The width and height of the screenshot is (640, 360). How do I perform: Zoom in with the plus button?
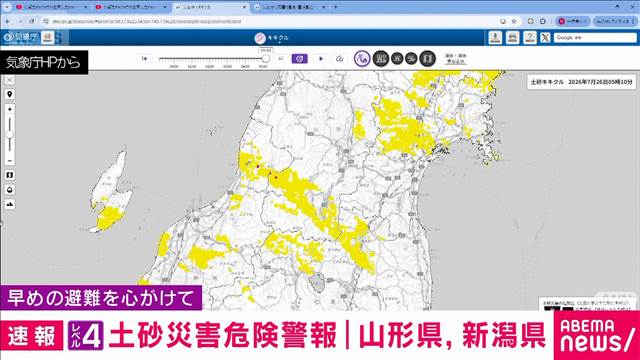pos(9,109)
